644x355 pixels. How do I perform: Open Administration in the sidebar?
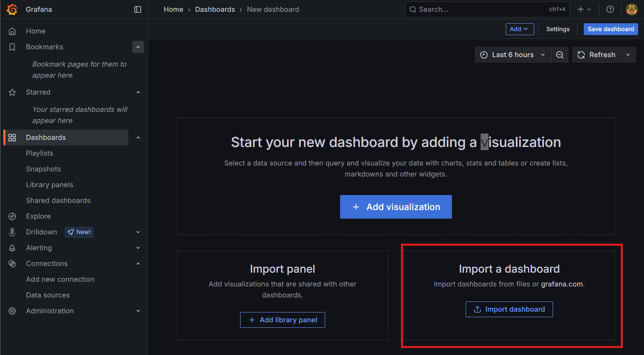click(50, 311)
